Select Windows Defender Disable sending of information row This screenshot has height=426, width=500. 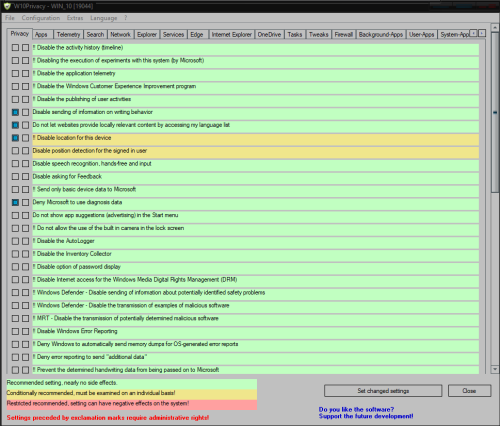(256, 293)
